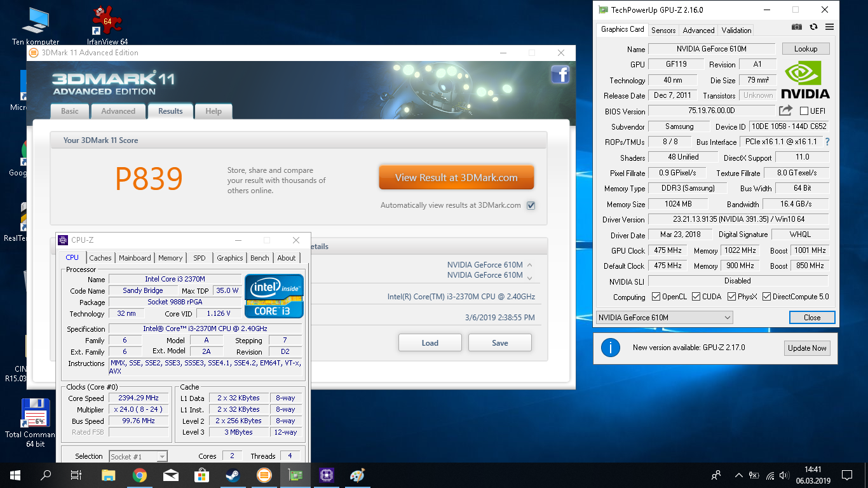Open Microsoft Store from the taskbar
868x488 pixels.
(x=201, y=475)
